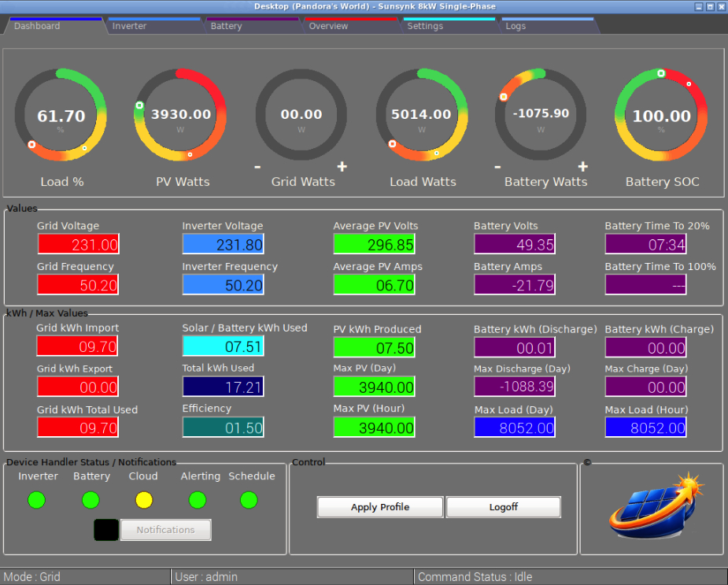This screenshot has width=728, height=585.
Task: Close the Sunsynk desktop window
Action: [x=722, y=6]
